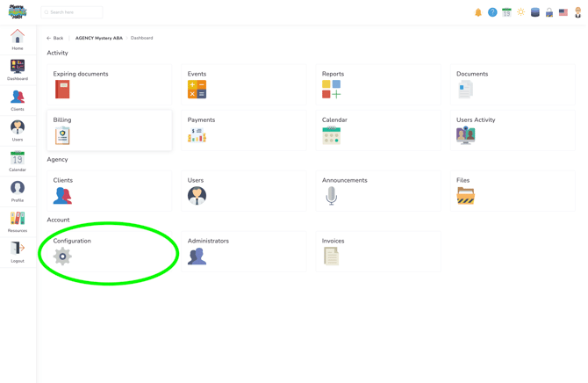
Task: Click AGENCY Mystery ABA breadcrumb
Action: (x=99, y=38)
